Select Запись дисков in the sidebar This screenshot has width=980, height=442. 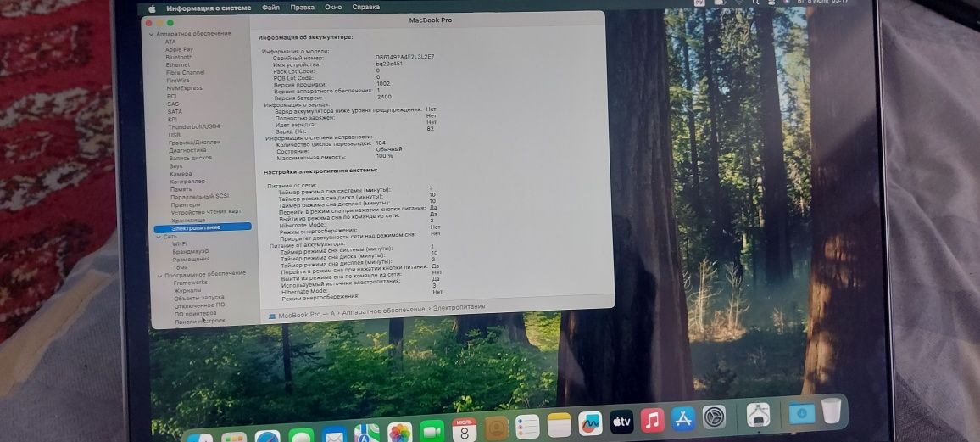pos(191,158)
